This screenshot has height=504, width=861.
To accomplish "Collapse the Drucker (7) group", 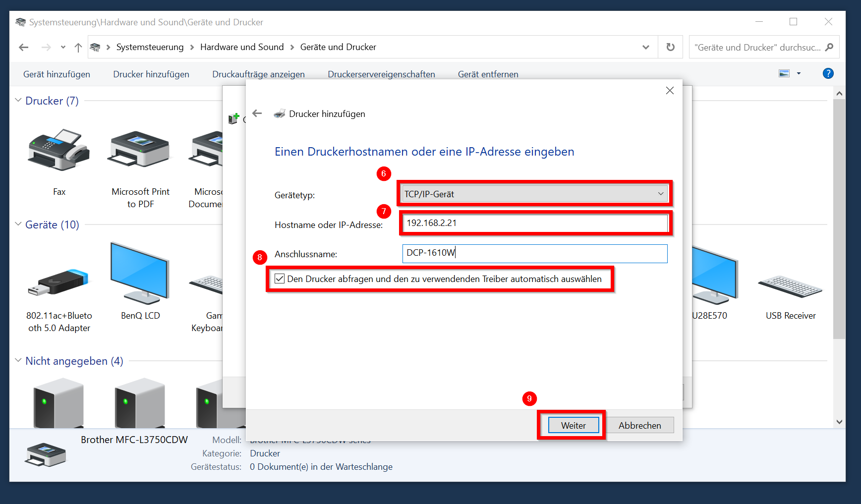I will coord(18,100).
